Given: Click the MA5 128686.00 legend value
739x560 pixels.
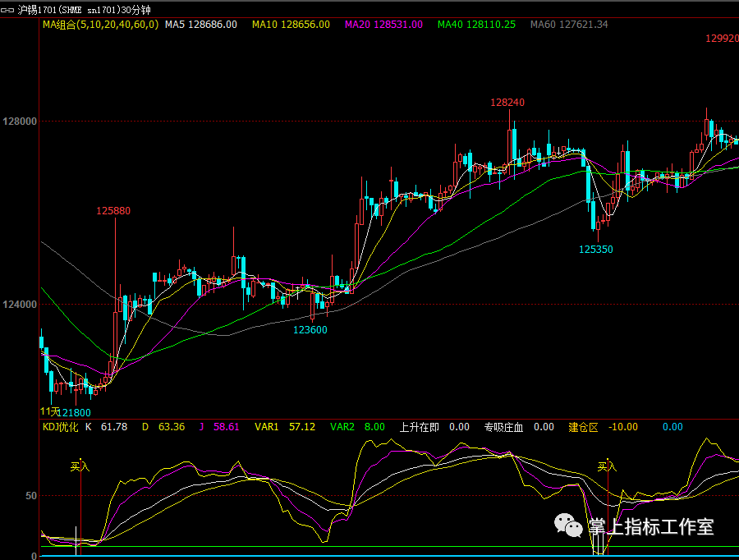Looking at the screenshot, I should 200,25.
